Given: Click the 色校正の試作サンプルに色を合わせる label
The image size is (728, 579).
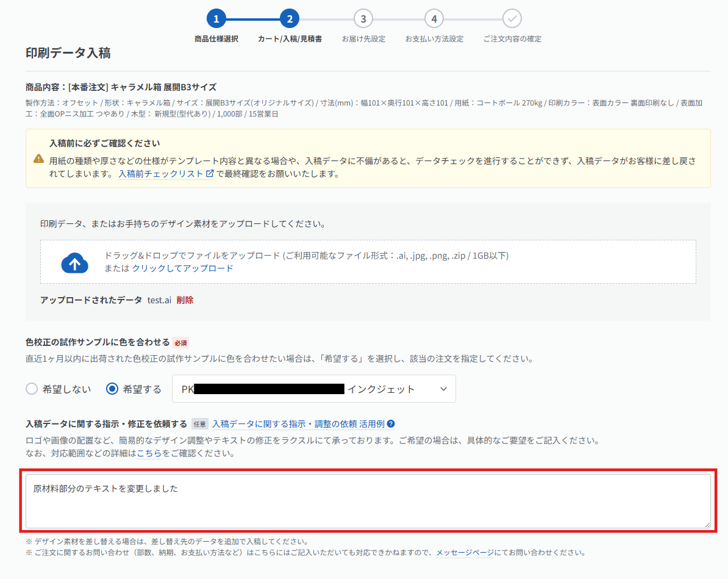Looking at the screenshot, I should point(98,342).
